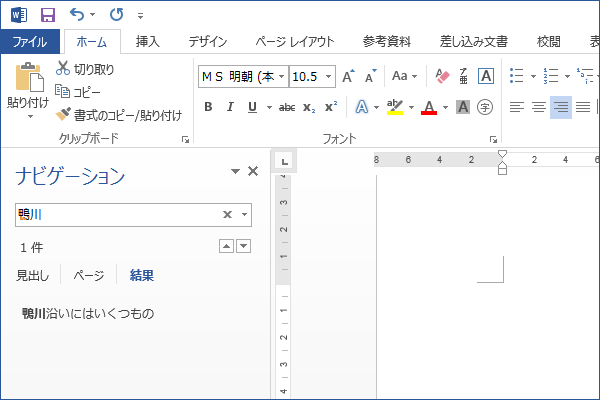Open the 差し込み文書 tab
The width and height of the screenshot is (600, 400).
click(x=474, y=41)
